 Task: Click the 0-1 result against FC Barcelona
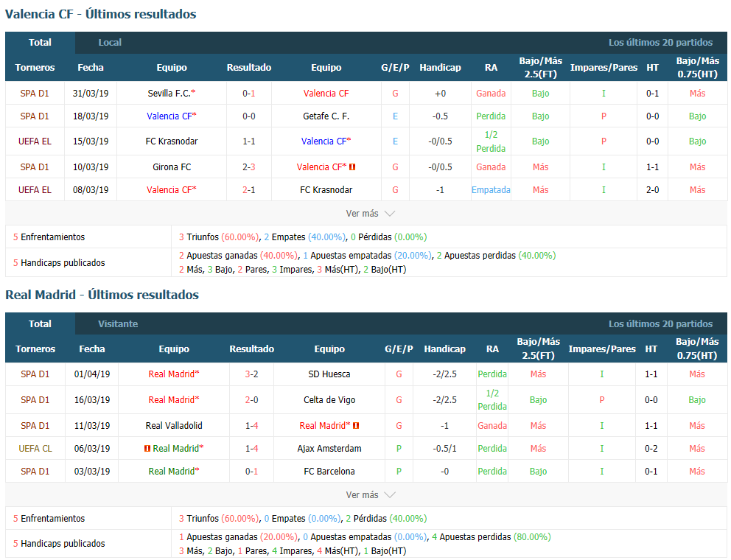pos(251,472)
